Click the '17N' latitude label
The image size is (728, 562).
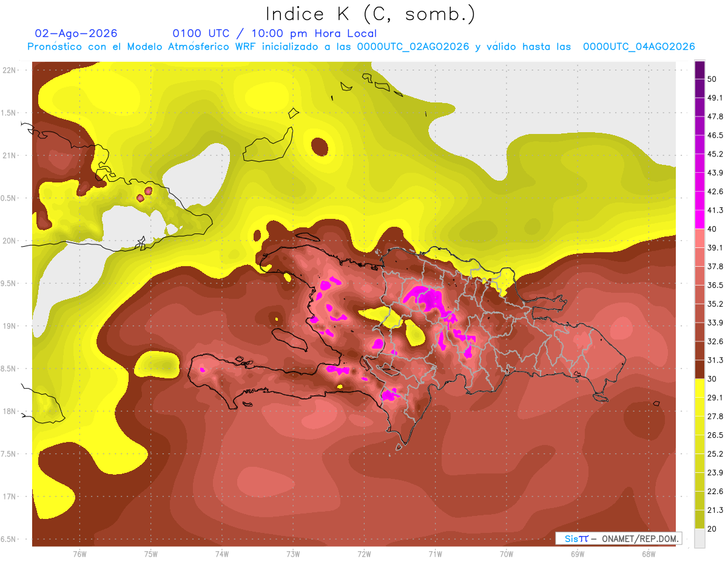pos(9,497)
